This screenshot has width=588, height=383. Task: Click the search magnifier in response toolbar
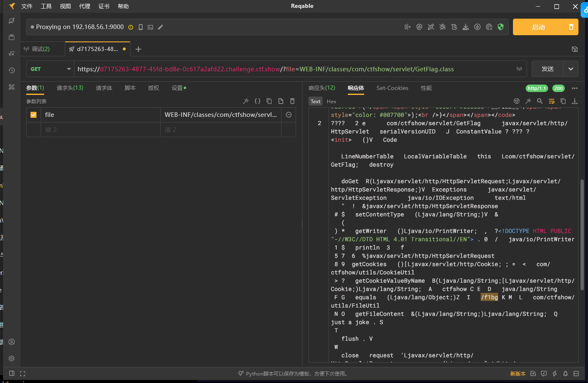(540, 101)
